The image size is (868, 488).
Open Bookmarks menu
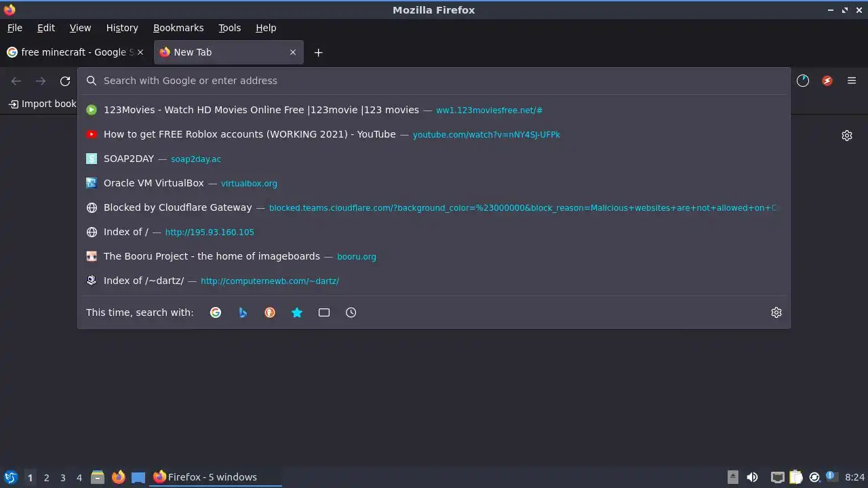[178, 28]
